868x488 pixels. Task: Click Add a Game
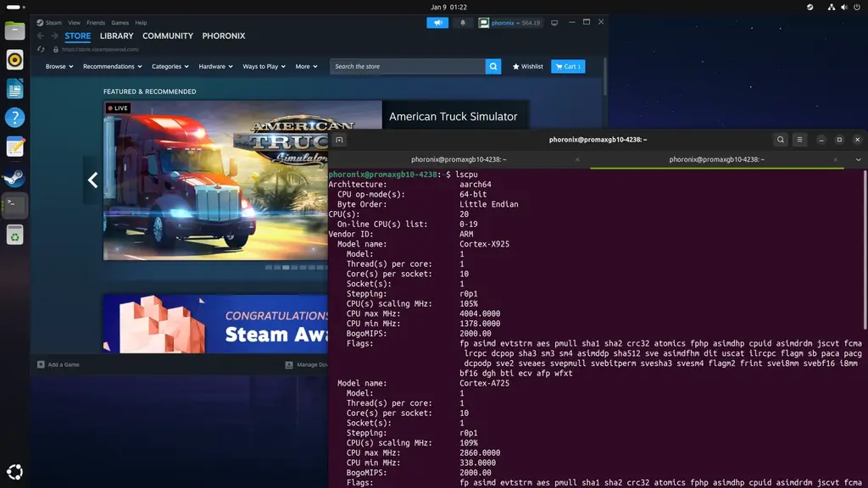(58, 364)
